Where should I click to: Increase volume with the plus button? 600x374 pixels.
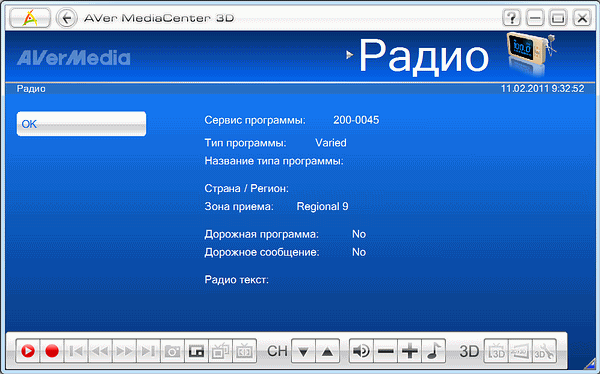[410, 351]
